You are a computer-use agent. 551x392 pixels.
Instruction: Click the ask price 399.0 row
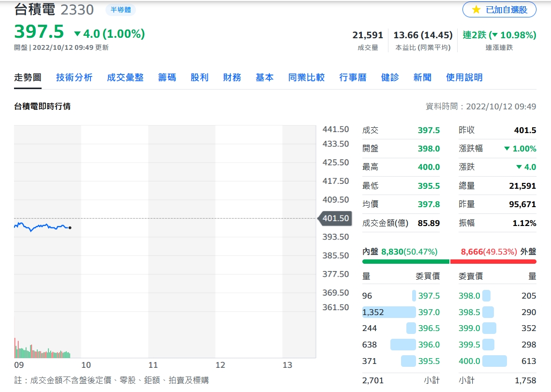(x=497, y=329)
